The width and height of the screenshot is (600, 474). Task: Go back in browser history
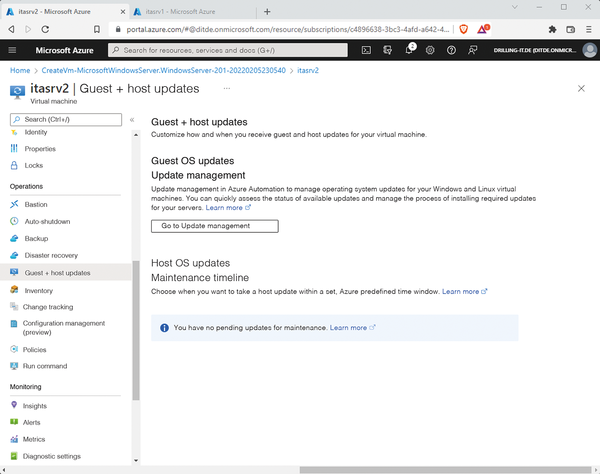(11, 29)
